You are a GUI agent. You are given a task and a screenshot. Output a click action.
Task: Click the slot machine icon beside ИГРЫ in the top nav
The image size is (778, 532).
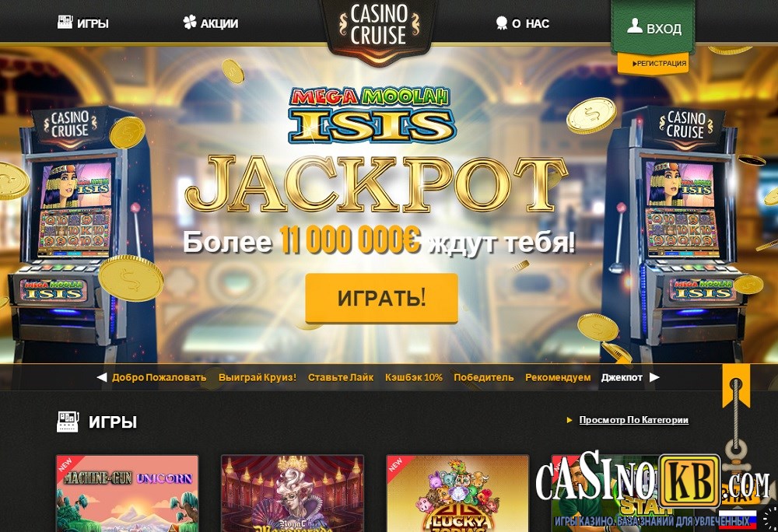coord(65,23)
